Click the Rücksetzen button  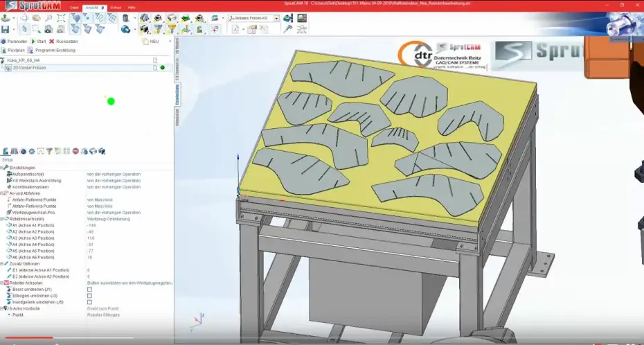(x=63, y=42)
